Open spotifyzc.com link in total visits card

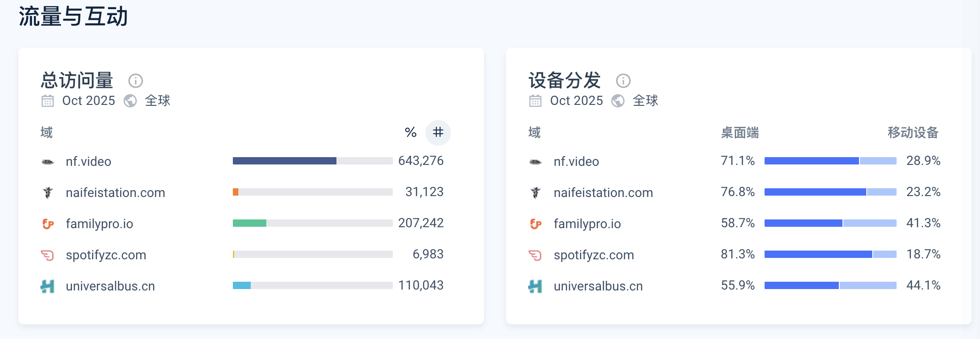pos(106,255)
